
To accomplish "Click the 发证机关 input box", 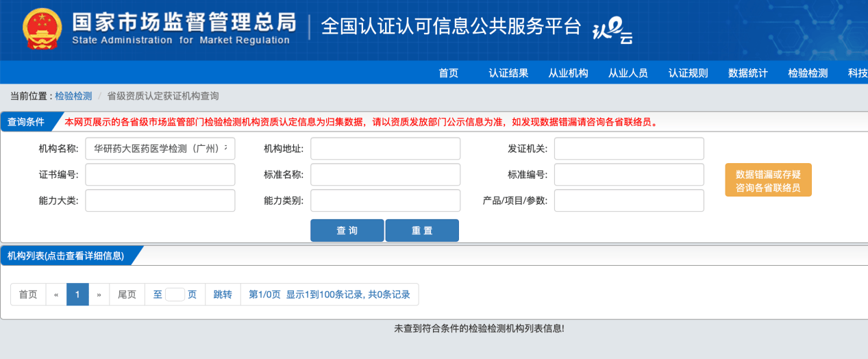I will pyautogui.click(x=629, y=149).
